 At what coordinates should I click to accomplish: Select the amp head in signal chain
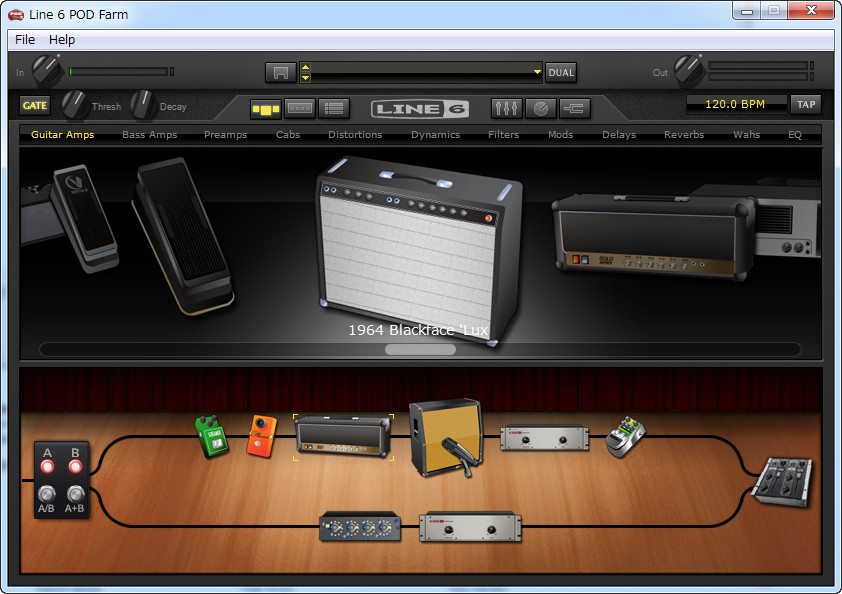pyautogui.click(x=344, y=437)
